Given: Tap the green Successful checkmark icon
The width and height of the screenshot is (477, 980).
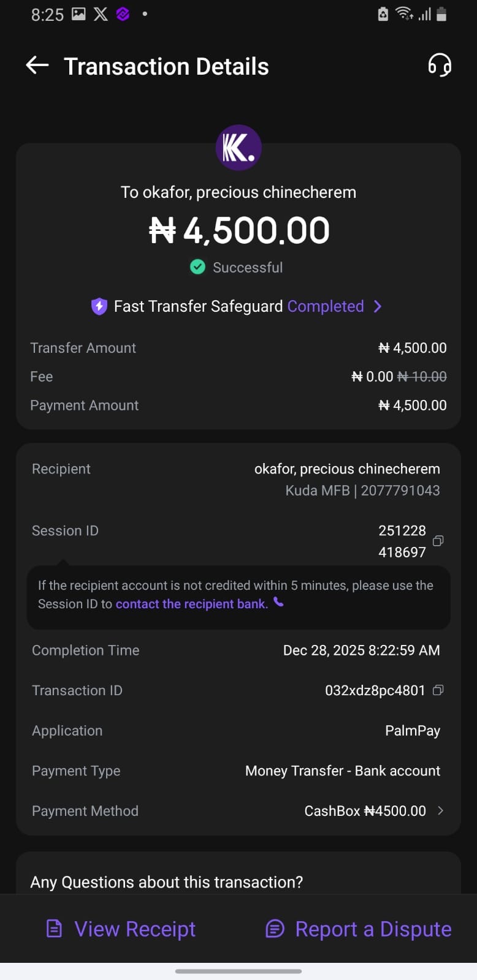Looking at the screenshot, I should [x=197, y=267].
